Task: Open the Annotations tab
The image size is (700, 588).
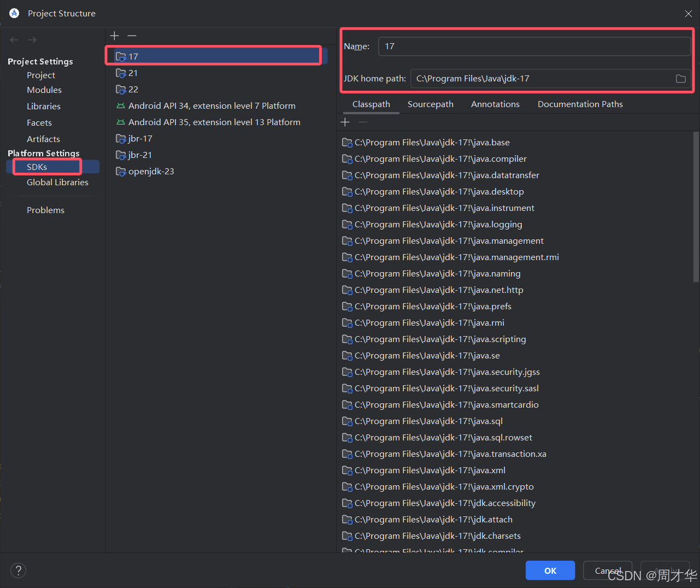Action: point(495,104)
